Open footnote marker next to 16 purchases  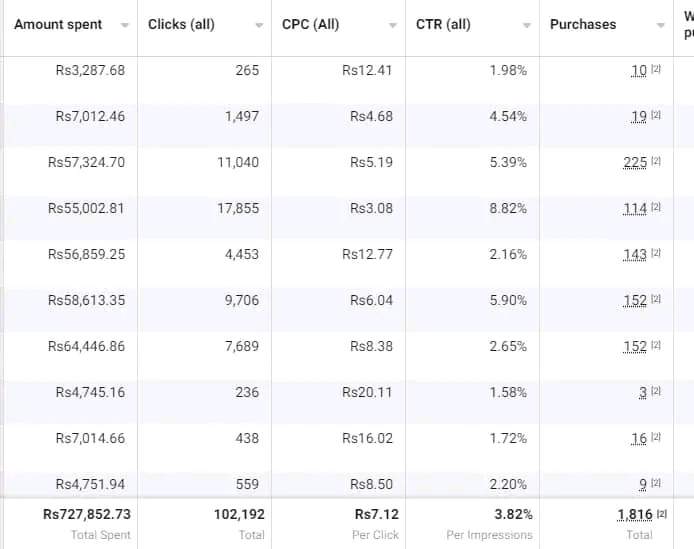tap(656, 438)
